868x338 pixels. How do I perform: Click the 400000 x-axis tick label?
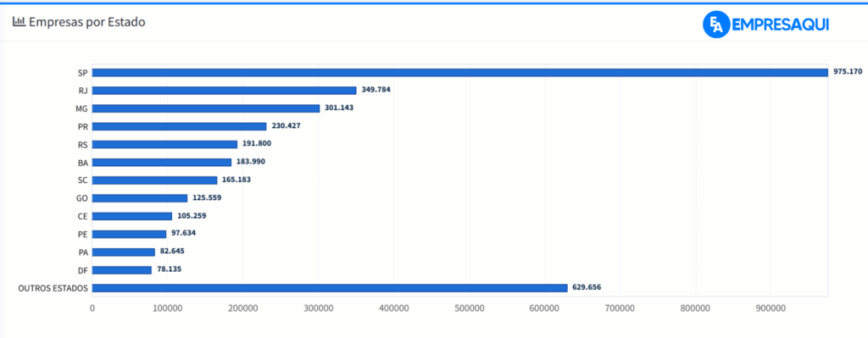(x=393, y=308)
